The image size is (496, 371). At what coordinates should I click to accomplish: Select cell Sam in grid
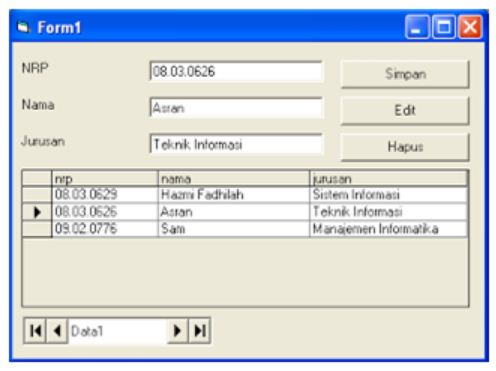pos(234,229)
